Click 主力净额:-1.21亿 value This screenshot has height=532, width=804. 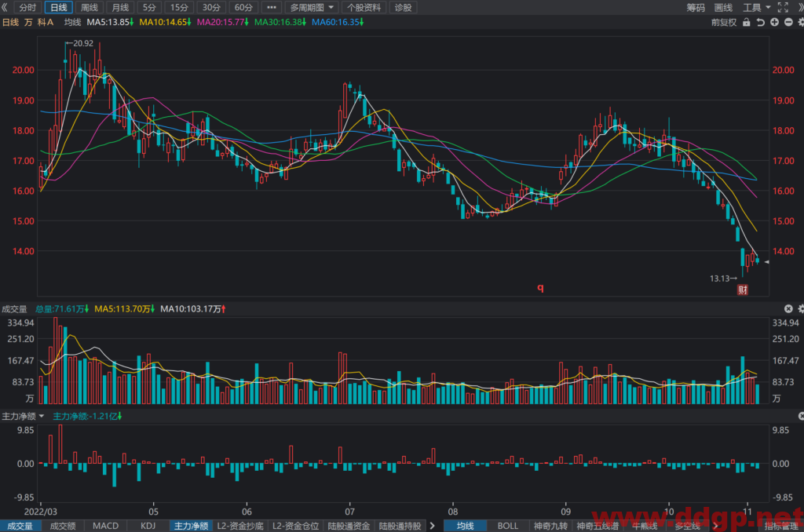click(x=87, y=416)
